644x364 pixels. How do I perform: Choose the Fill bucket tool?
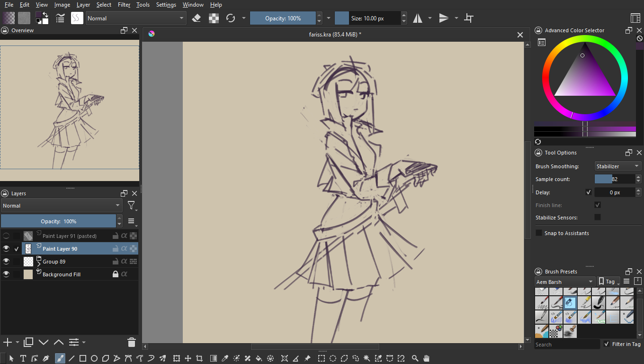259,358
